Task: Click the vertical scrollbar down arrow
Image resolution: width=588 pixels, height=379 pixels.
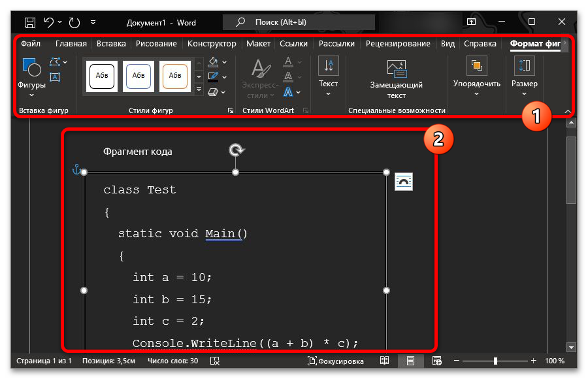Action: (571, 347)
